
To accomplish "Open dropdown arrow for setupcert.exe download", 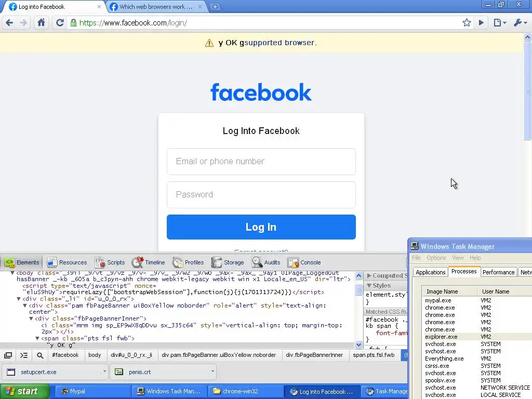I will pos(104,371).
